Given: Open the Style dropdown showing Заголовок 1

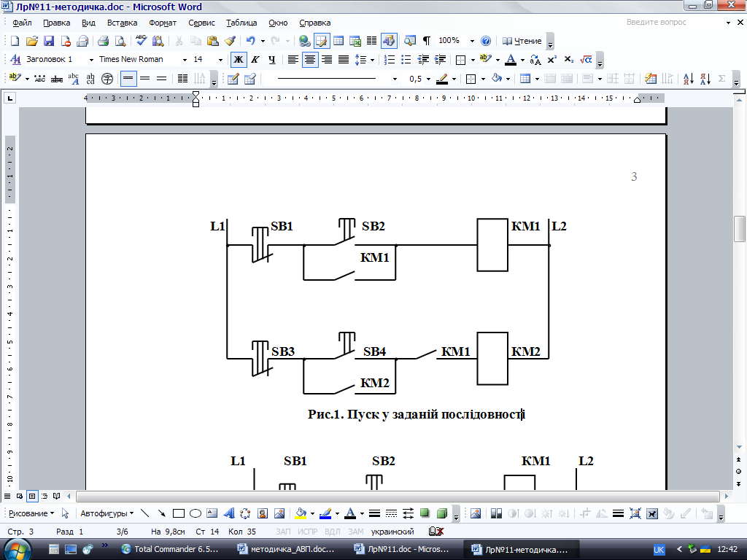Looking at the screenshot, I should click(91, 60).
